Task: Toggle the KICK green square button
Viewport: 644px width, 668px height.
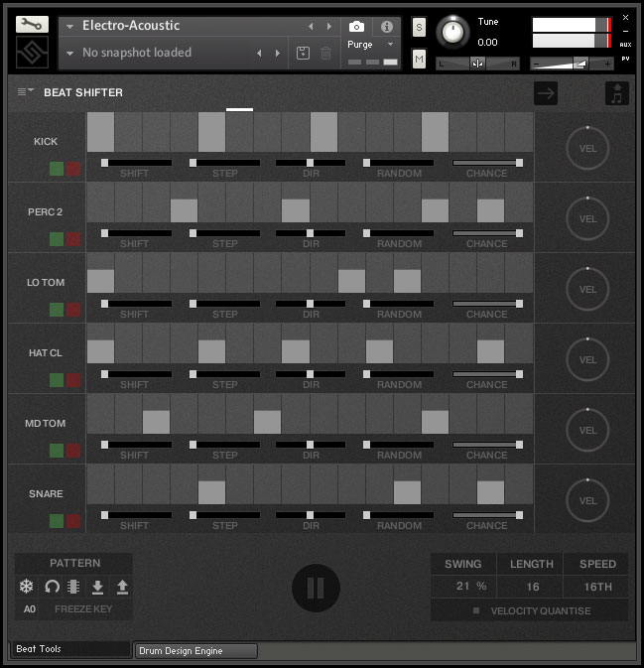Action: [57, 169]
